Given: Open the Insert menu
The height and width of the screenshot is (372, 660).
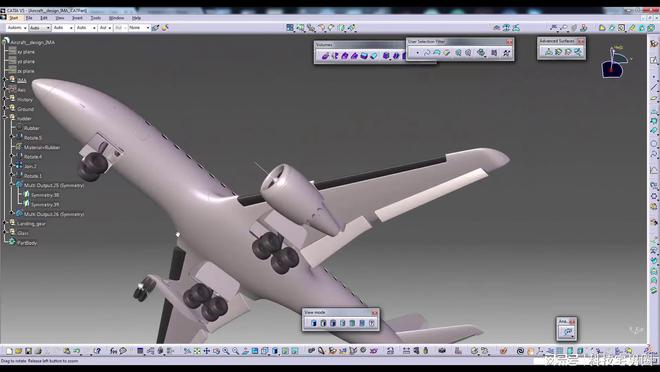Looking at the screenshot, I should point(77,18).
